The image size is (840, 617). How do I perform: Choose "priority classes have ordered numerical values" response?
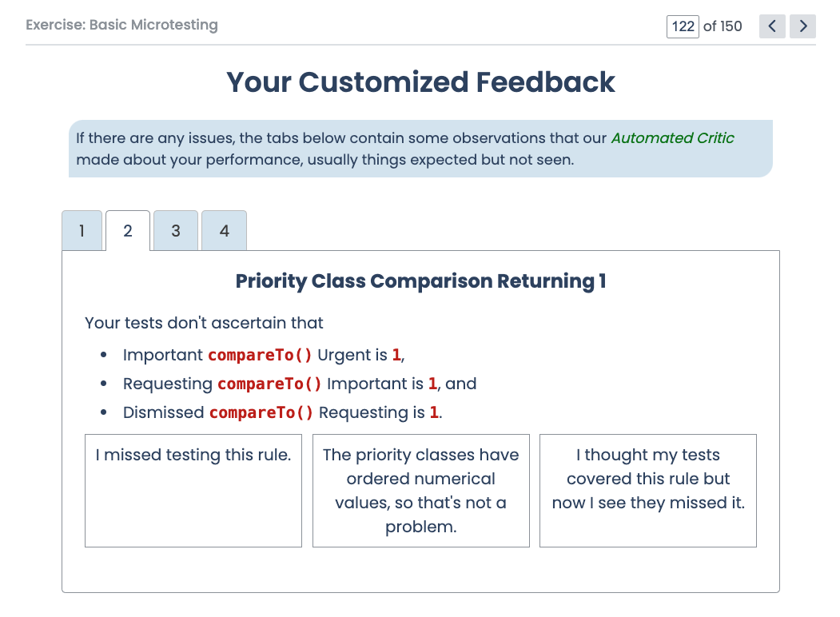coord(421,491)
